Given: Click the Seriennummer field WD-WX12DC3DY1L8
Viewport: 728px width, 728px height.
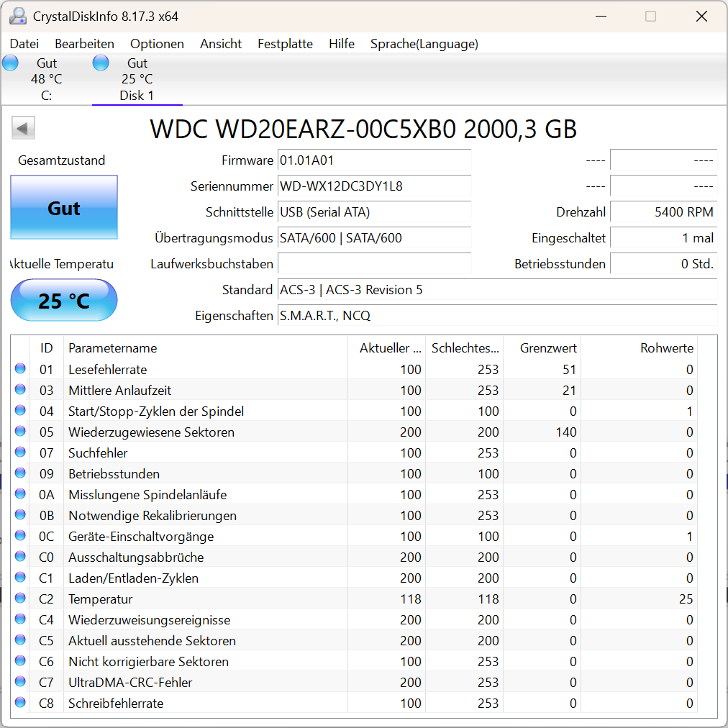Looking at the screenshot, I should pyautogui.click(x=374, y=186).
